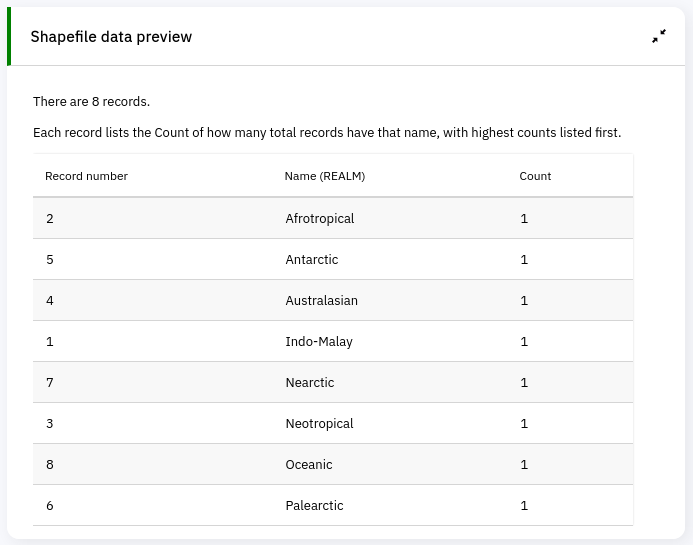Select the Oceanic name cell
Screen dimensions: 693x545
point(308,464)
